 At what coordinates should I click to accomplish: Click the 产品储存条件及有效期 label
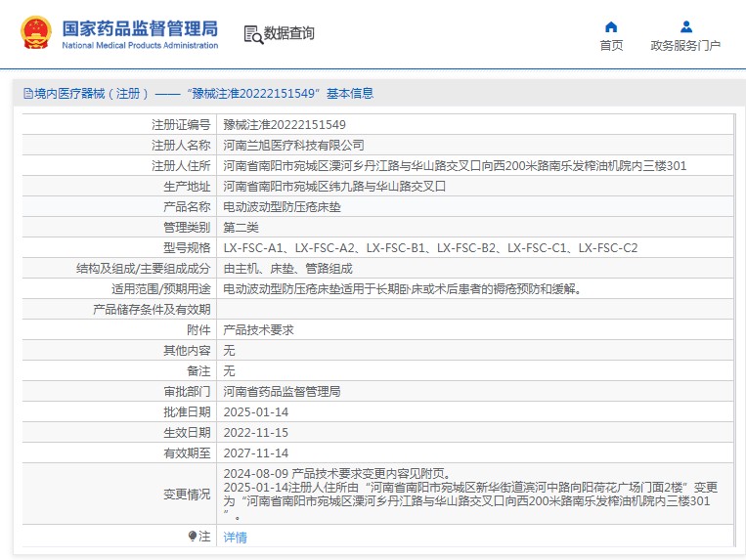(x=152, y=310)
